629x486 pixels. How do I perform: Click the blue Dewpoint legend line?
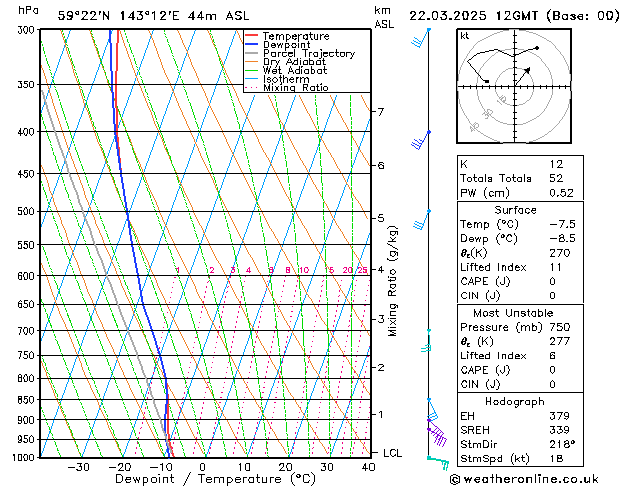[251, 44]
